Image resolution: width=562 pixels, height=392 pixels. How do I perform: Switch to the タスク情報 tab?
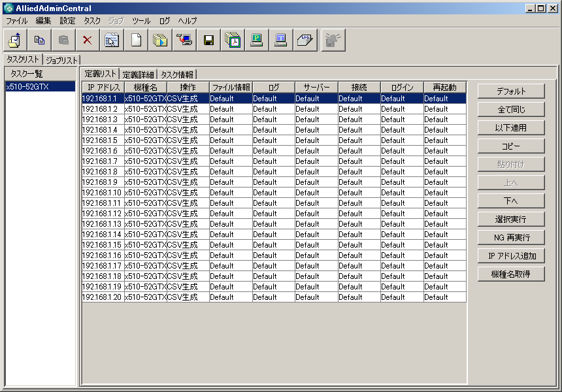[177, 74]
